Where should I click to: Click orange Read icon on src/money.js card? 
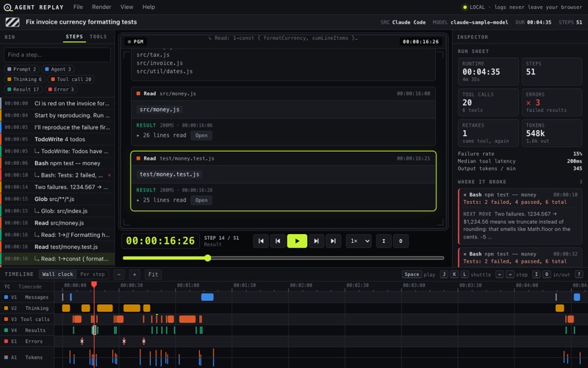(138, 93)
